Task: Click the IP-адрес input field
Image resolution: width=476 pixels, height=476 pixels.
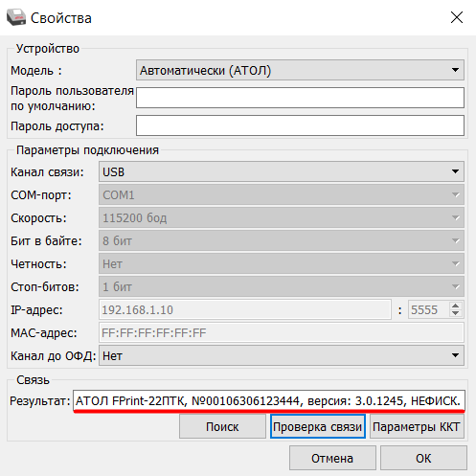Action: coord(245,309)
